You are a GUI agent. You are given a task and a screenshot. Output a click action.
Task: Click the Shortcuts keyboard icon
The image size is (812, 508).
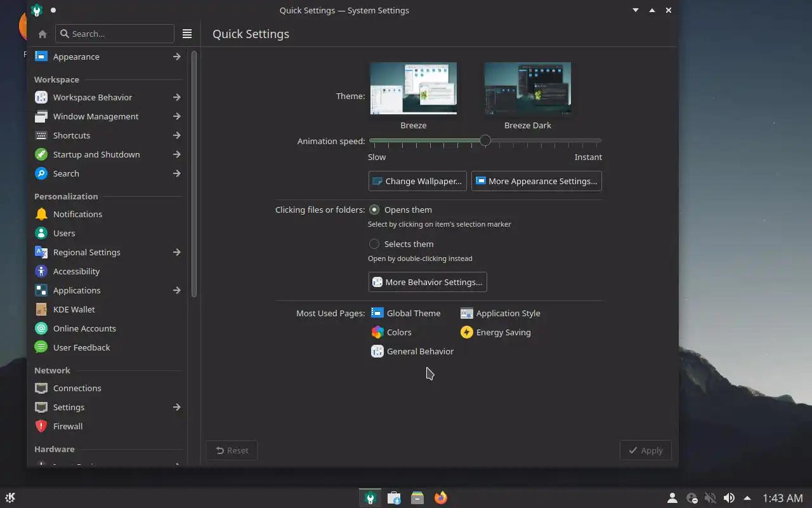41,135
